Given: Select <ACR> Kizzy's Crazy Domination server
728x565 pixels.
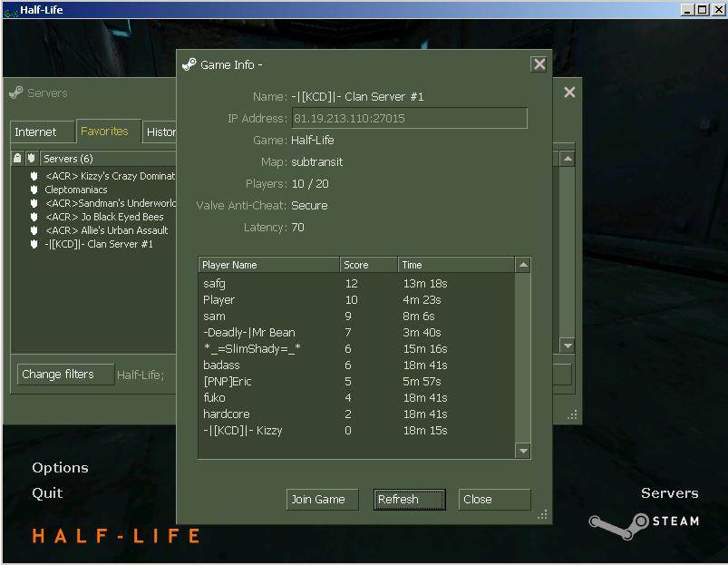Looking at the screenshot, I should (x=111, y=176).
